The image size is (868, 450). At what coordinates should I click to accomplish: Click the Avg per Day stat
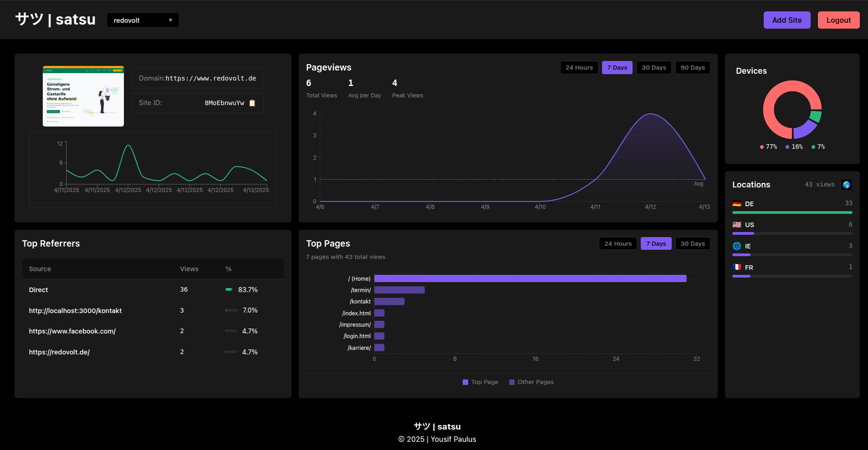364,89
